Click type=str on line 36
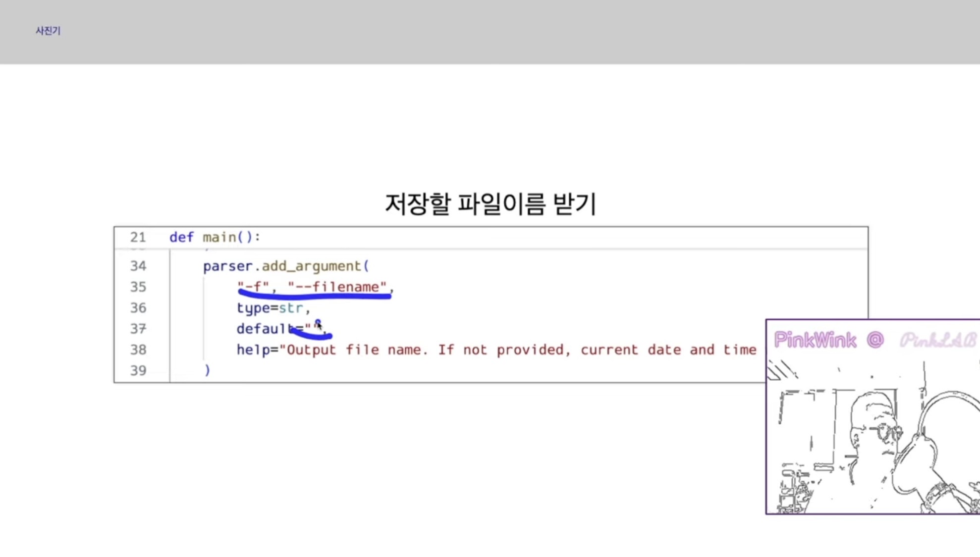 click(270, 308)
